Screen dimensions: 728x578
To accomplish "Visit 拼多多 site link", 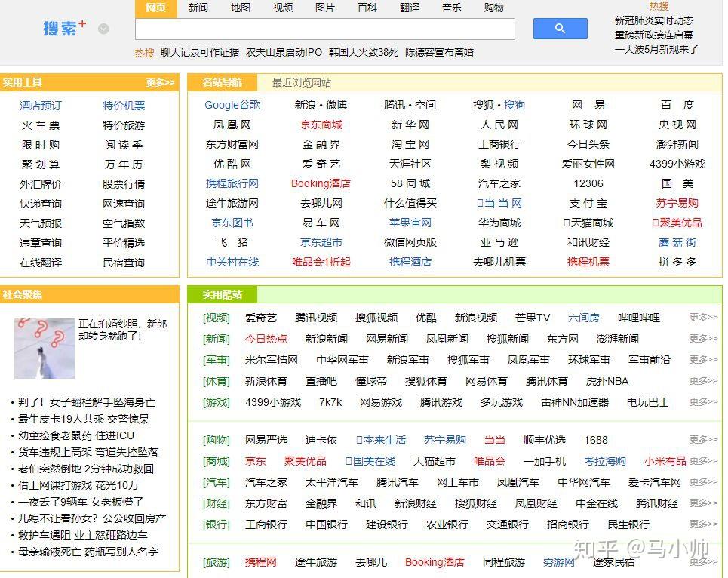I will click(x=677, y=262).
